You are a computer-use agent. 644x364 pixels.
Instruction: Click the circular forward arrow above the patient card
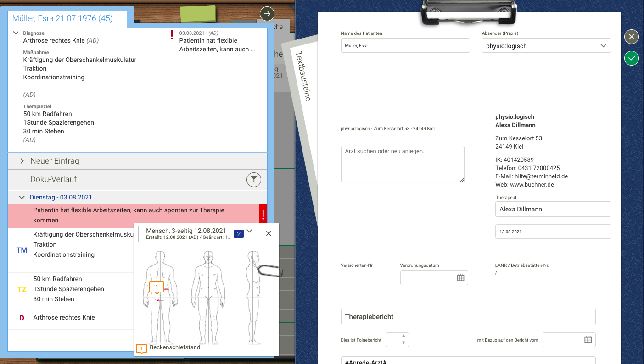pos(267,13)
